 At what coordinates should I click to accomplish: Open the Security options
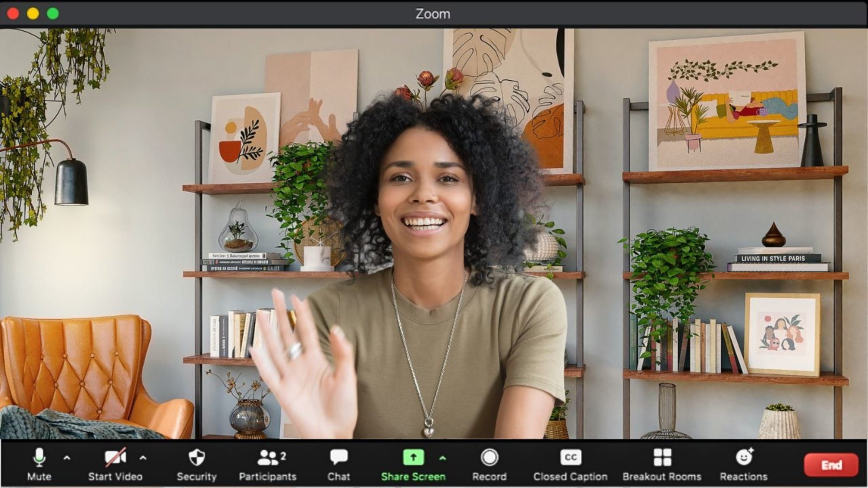pos(196,457)
